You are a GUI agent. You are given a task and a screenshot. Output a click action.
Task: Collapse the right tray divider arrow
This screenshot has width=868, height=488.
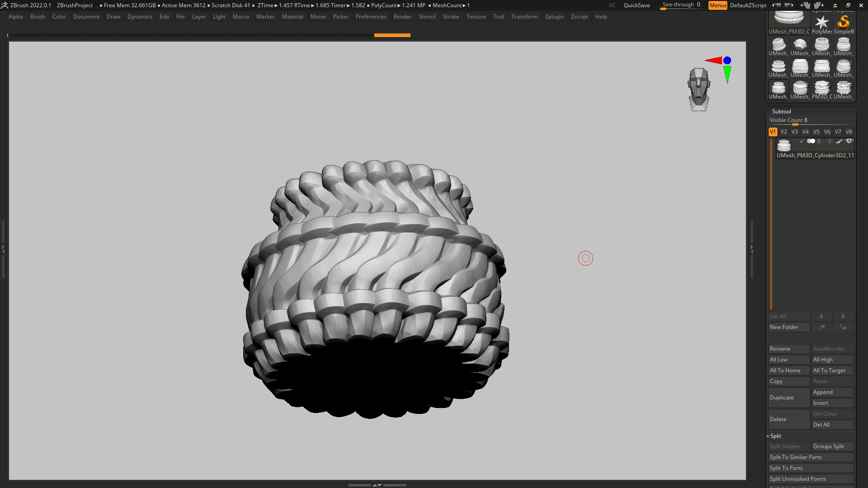point(752,249)
